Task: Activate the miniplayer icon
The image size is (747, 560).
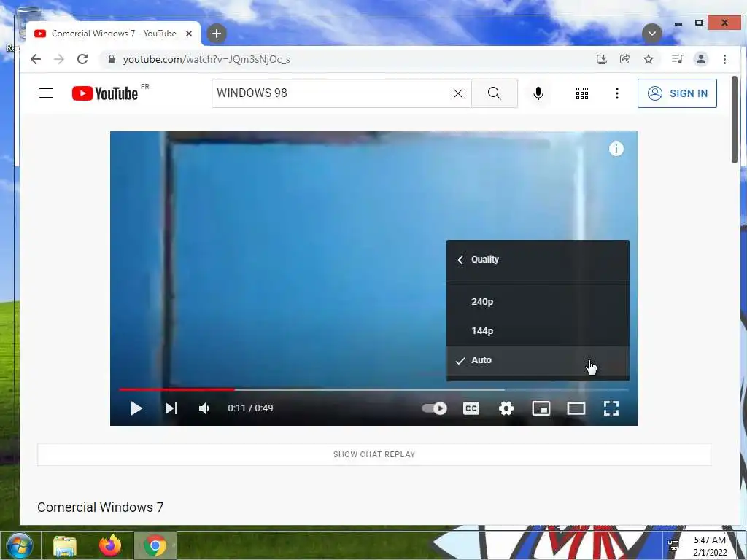Action: 541,408
